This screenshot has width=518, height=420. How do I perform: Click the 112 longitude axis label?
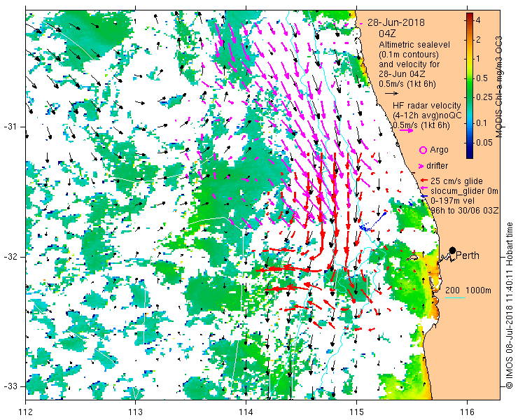(26, 412)
